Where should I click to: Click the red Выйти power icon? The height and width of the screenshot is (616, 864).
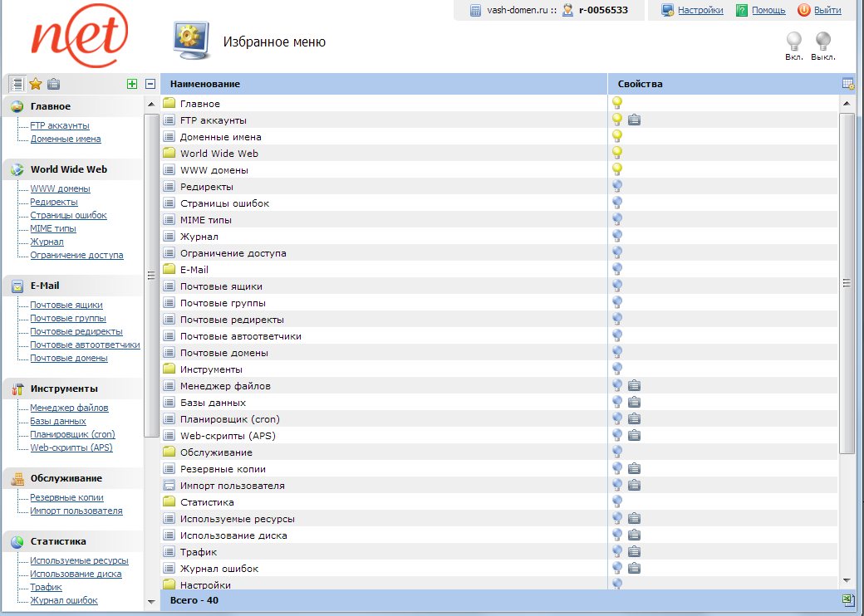pyautogui.click(x=803, y=10)
